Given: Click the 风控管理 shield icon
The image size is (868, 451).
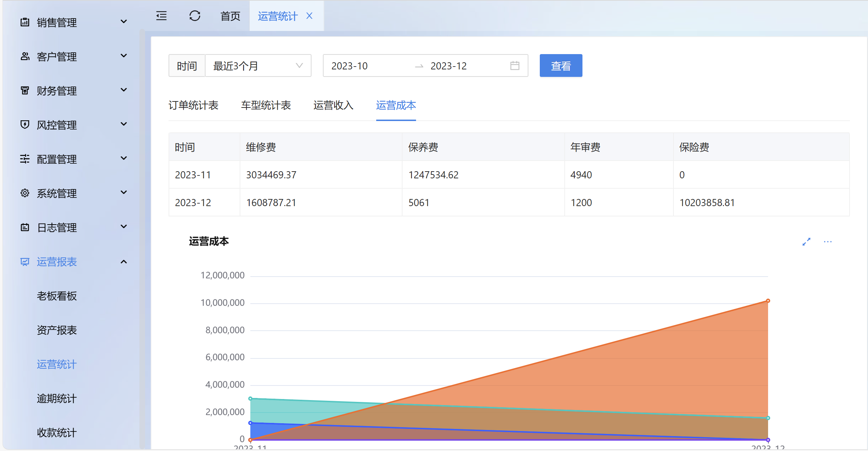Looking at the screenshot, I should (x=25, y=125).
